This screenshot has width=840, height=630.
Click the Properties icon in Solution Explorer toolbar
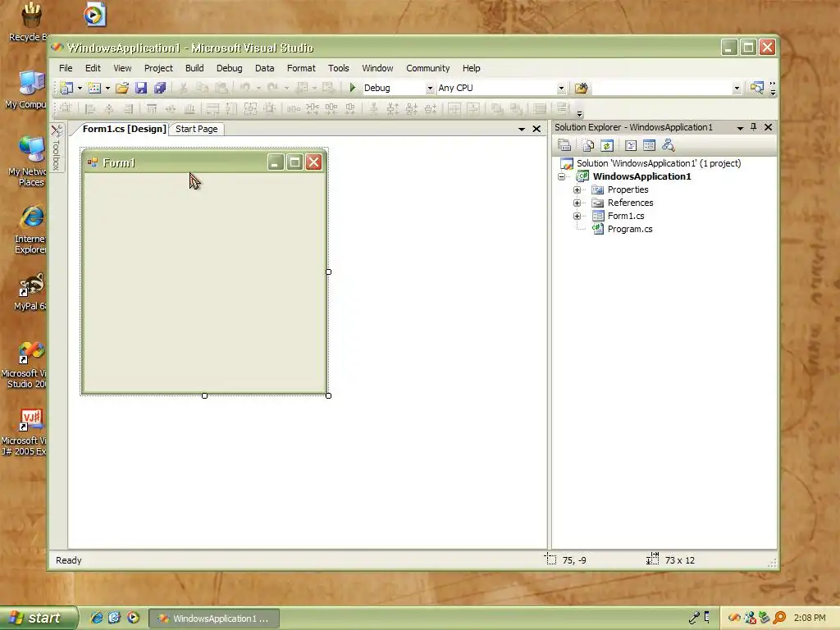coord(564,145)
